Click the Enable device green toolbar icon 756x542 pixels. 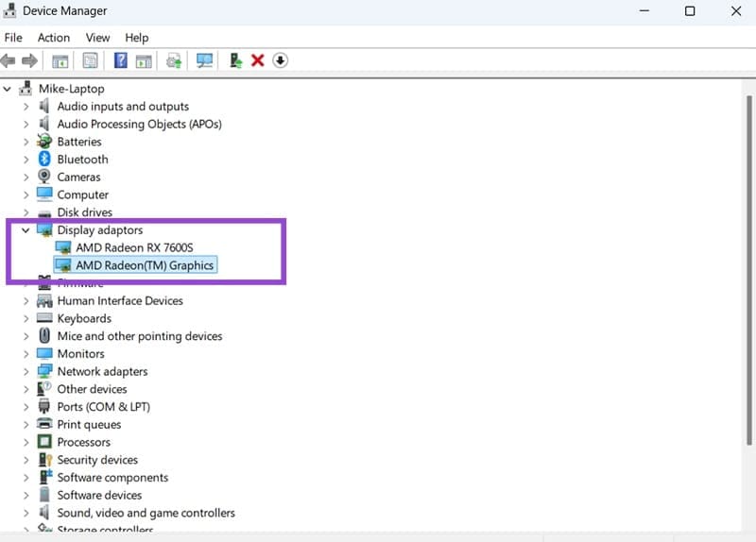(235, 60)
